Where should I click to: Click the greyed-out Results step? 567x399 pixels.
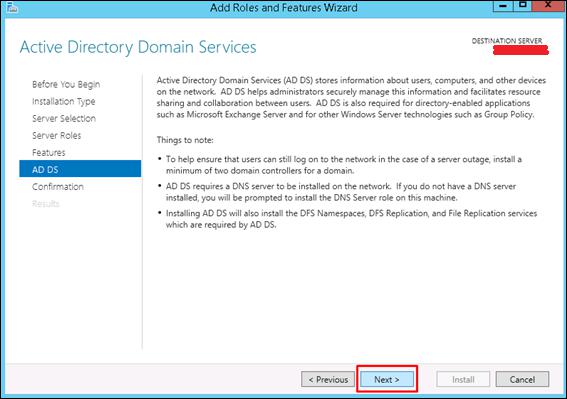(x=46, y=203)
